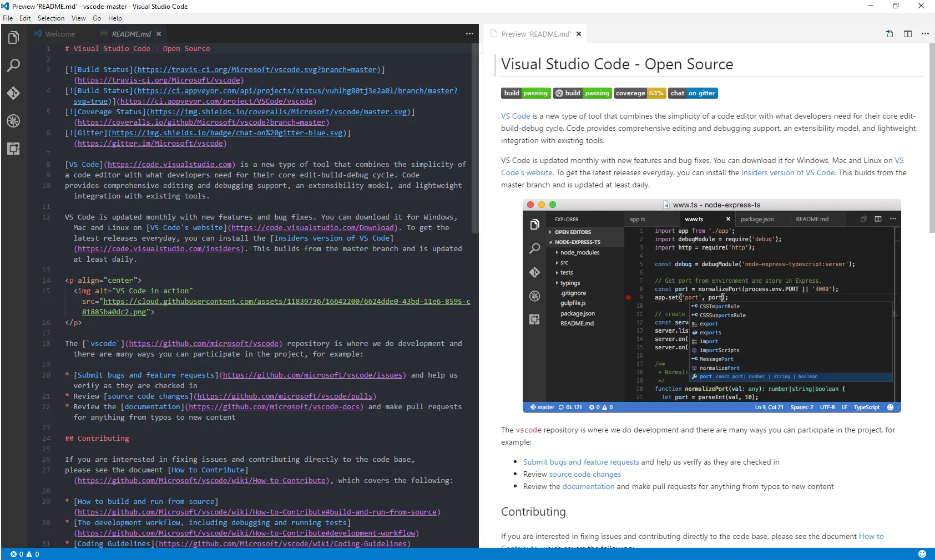Open the editor group's more actions menu
The width and height of the screenshot is (935, 560).
469,34
